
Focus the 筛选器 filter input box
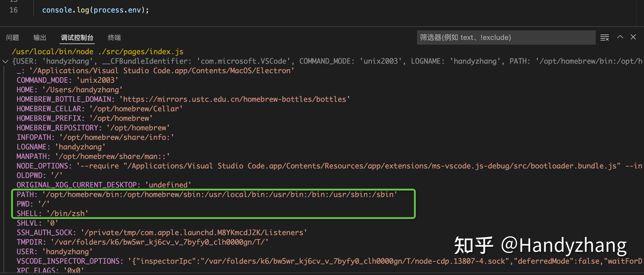pyautogui.click(x=506, y=37)
